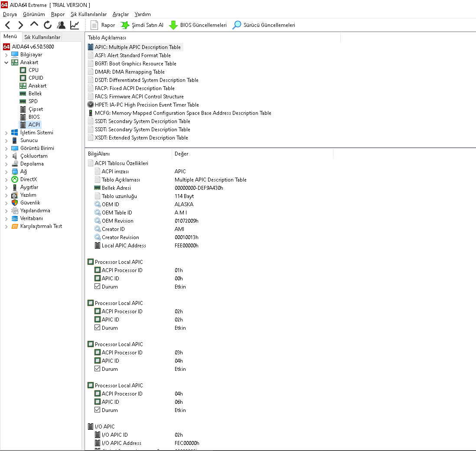Click Şimdi Satın Al button
The width and height of the screenshot is (476, 451).
[142, 25]
